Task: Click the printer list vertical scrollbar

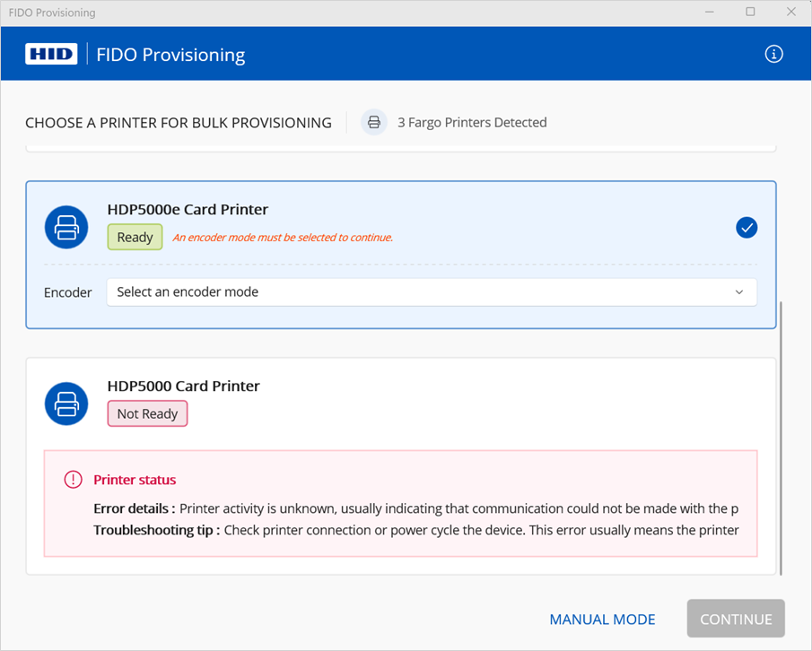Action: pos(781,438)
